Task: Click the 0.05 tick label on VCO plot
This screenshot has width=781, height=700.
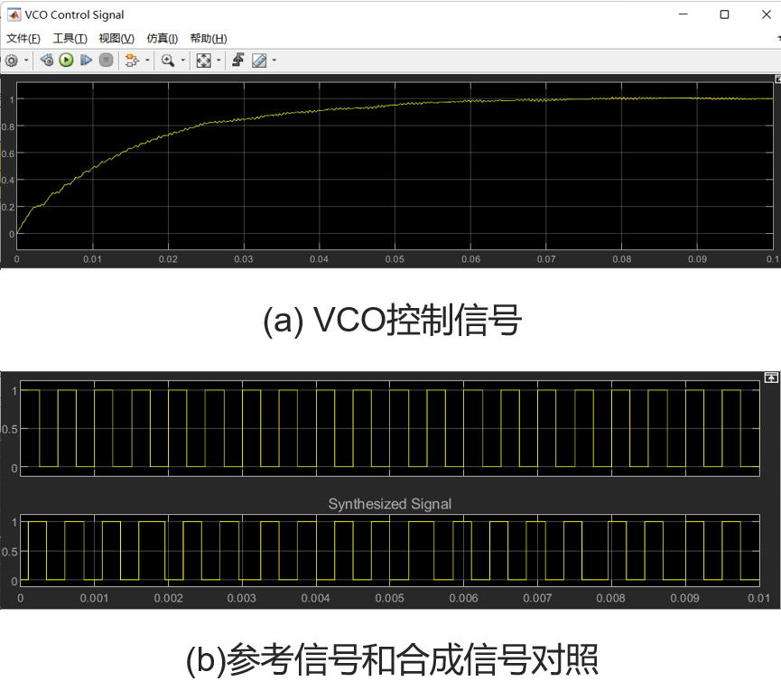Action: tap(395, 259)
